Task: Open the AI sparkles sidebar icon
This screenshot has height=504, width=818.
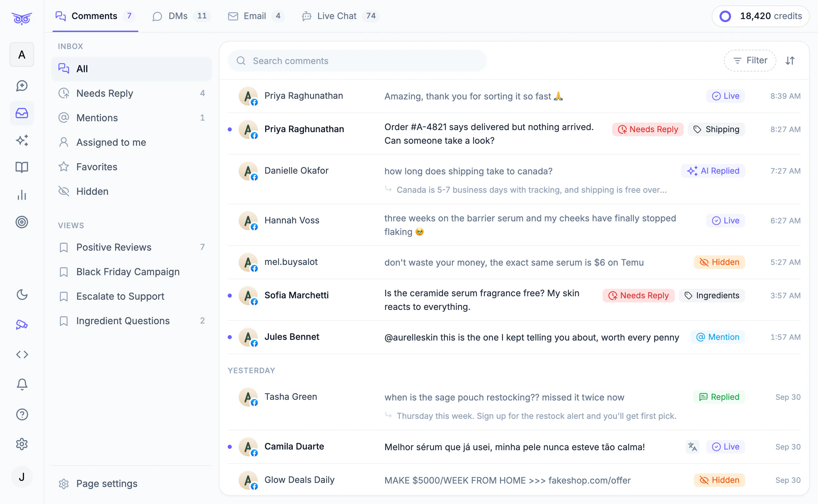Action: [22, 140]
